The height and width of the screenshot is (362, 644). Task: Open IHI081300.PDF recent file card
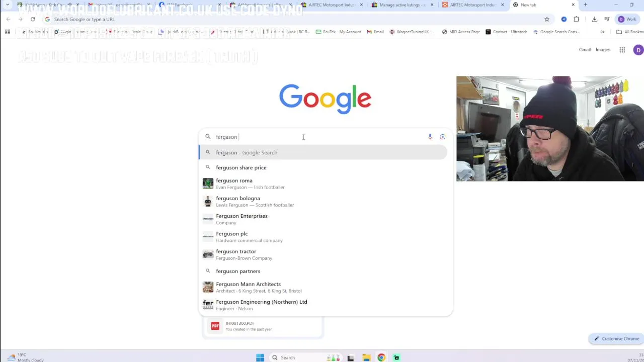[x=263, y=326]
